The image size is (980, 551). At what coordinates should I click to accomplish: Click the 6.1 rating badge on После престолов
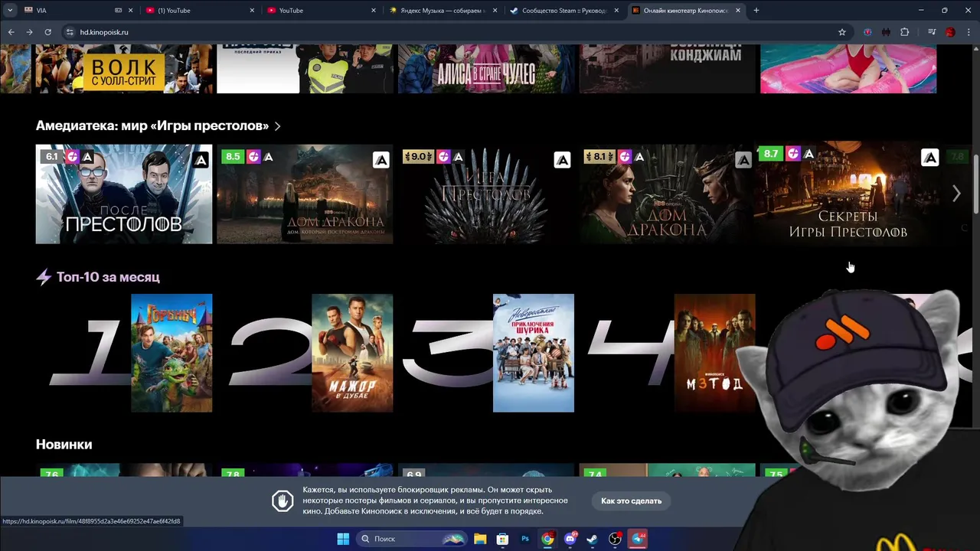[51, 157]
